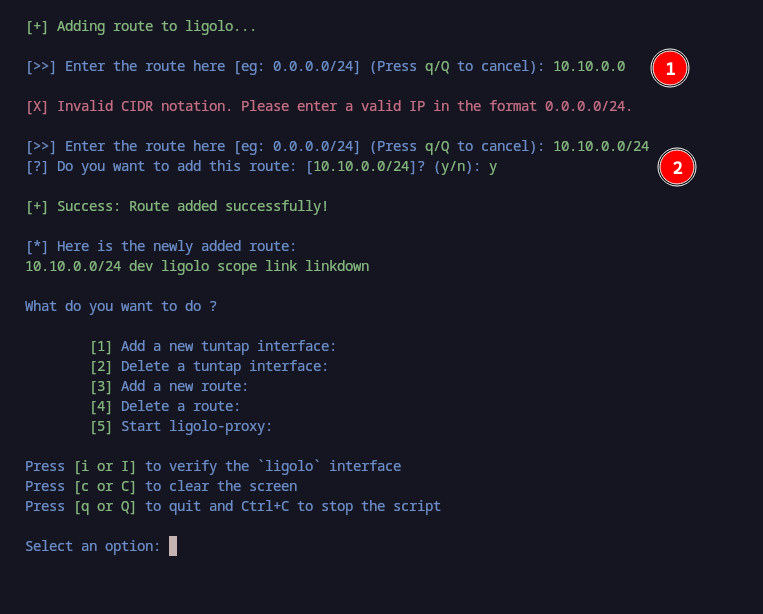Click the red annotation circle numbered 2

[x=676, y=167]
